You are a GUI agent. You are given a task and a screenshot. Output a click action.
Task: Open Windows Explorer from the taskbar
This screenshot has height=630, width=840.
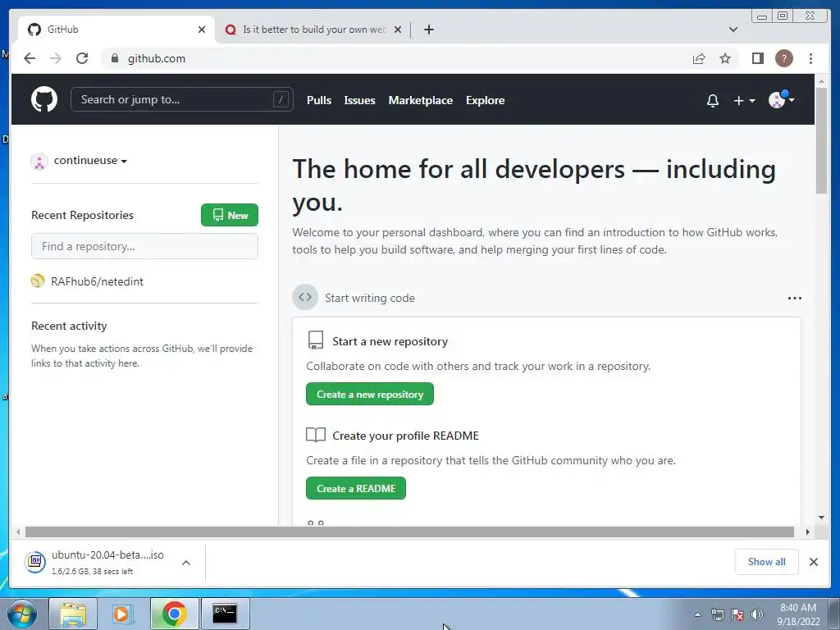[x=73, y=614]
